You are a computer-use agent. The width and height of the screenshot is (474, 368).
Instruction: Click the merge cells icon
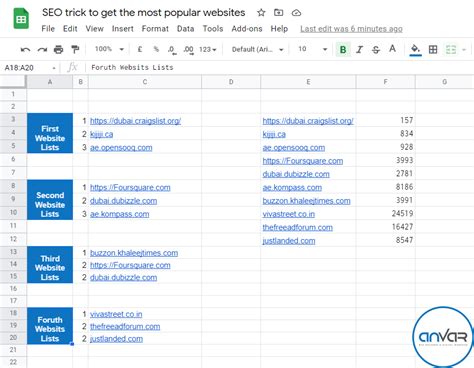pos(451,50)
